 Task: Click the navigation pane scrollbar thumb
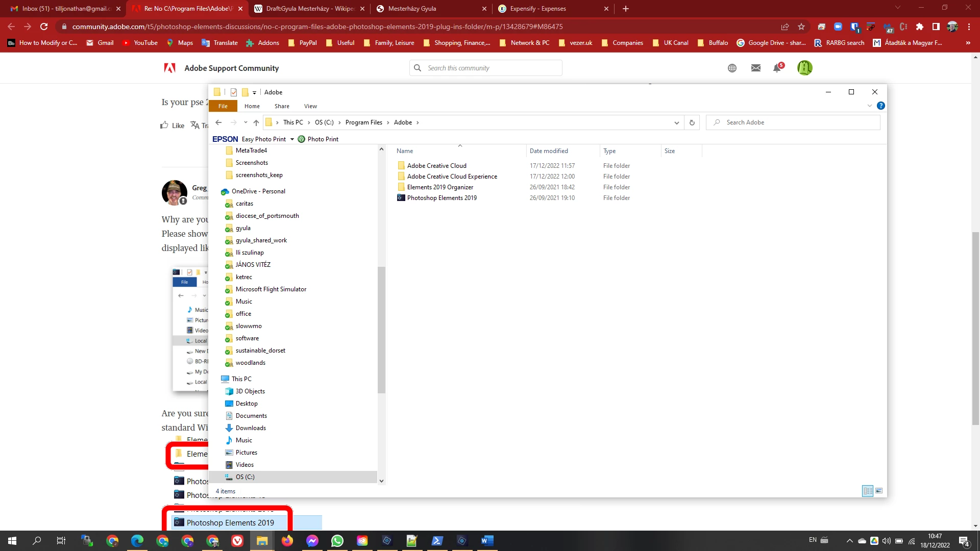(x=381, y=329)
